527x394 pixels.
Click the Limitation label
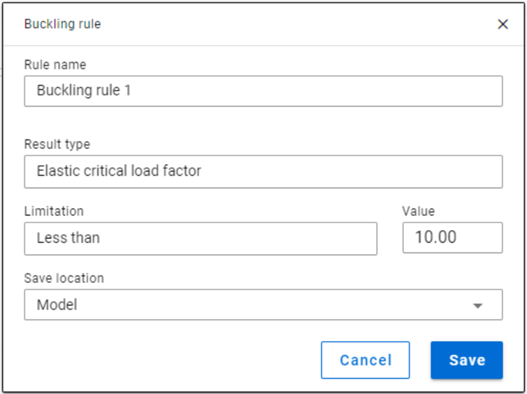(x=54, y=211)
